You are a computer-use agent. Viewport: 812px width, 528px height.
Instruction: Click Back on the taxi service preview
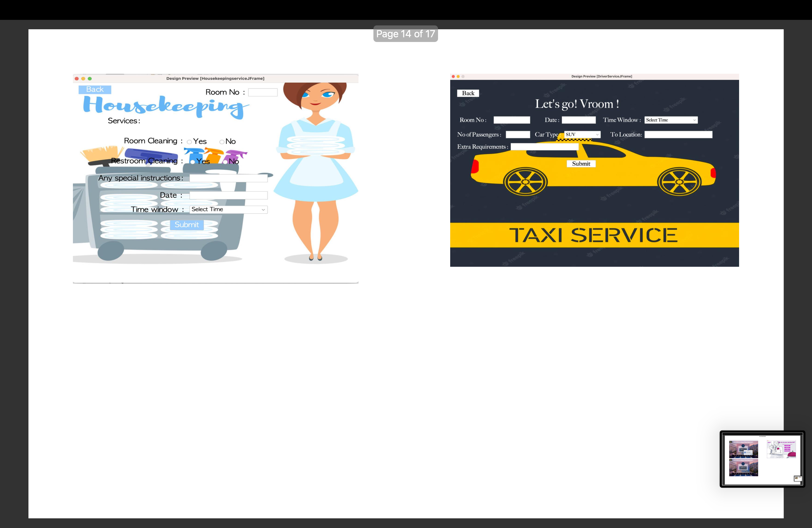coord(468,93)
